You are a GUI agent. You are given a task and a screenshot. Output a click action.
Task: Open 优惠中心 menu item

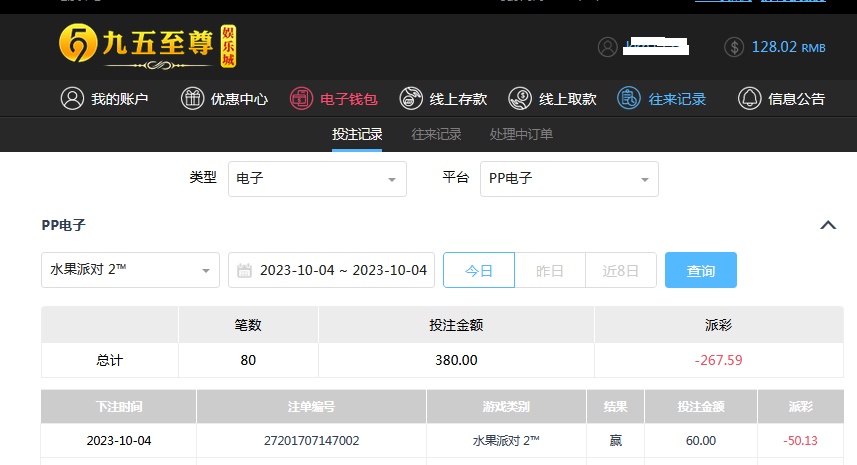point(224,99)
